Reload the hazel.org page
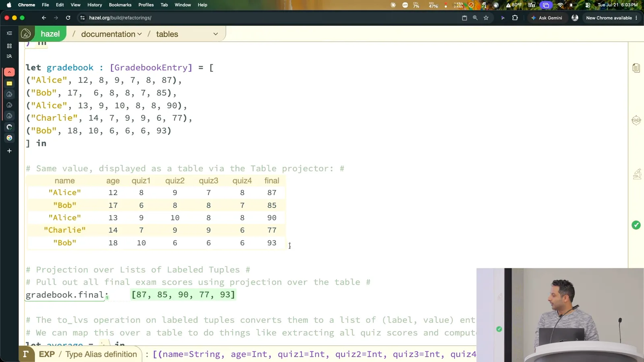Viewport: 644px width, 362px height. (x=68, y=18)
